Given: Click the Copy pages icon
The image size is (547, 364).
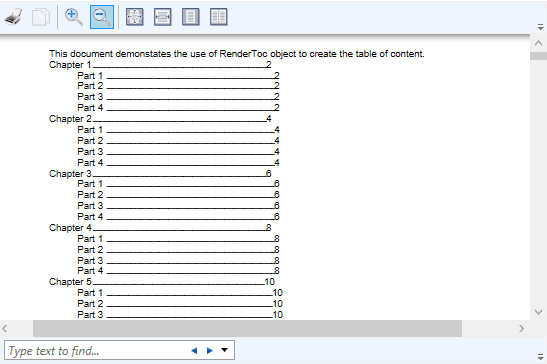Looking at the screenshot, I should tap(41, 17).
